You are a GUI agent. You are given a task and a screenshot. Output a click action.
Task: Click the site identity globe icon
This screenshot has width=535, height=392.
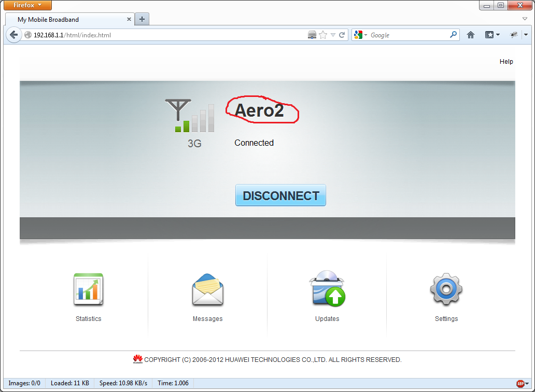click(x=28, y=35)
